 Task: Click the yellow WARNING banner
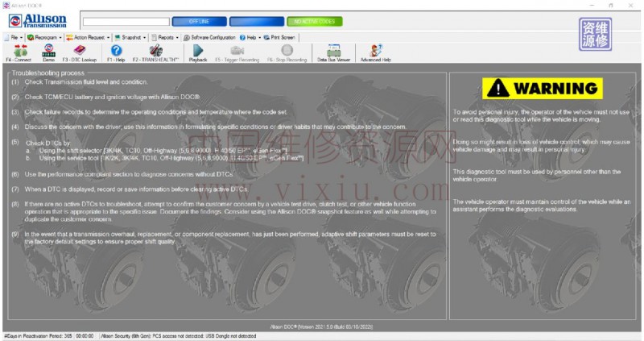click(x=542, y=89)
